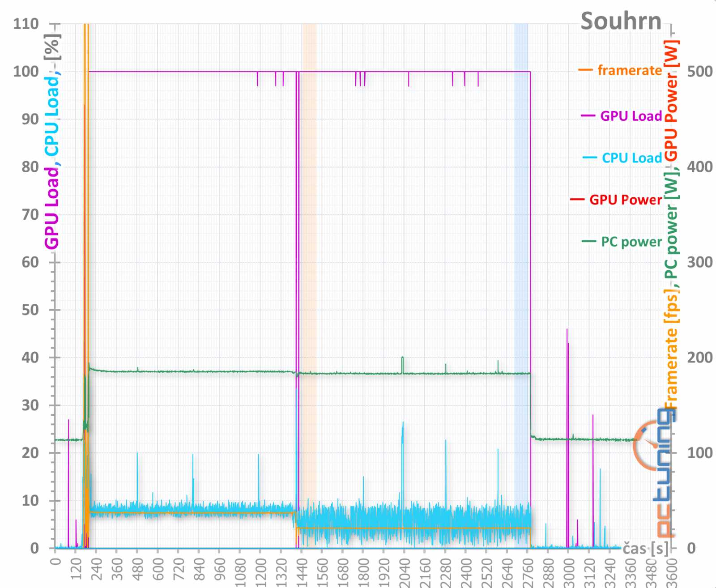Image resolution: width=716 pixels, height=588 pixels.
Task: Click the right axis title 'GPU Power [W]'
Action: (x=671, y=101)
